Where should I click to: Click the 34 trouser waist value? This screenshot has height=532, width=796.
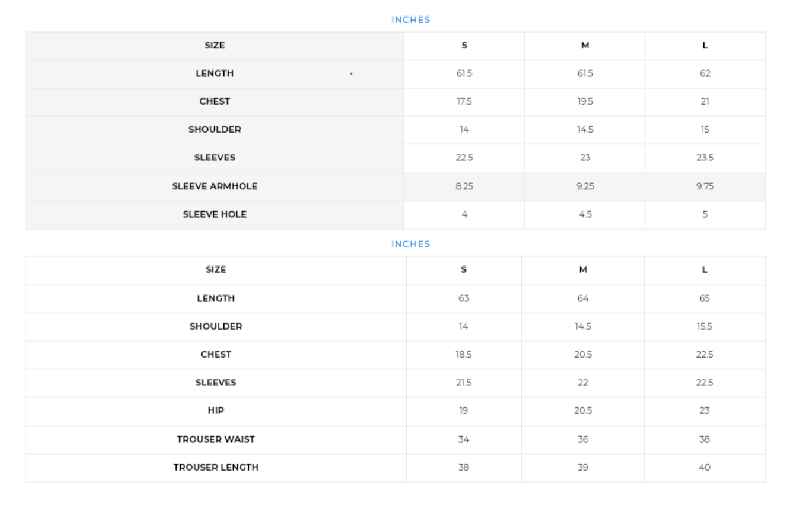(x=463, y=439)
